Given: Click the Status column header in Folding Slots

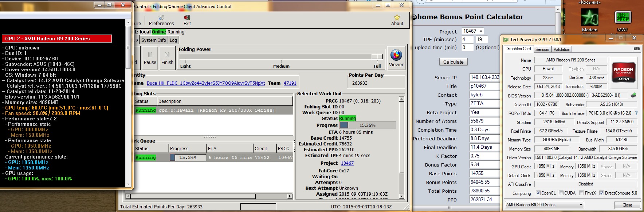Looking at the screenshot, I should point(146,101).
